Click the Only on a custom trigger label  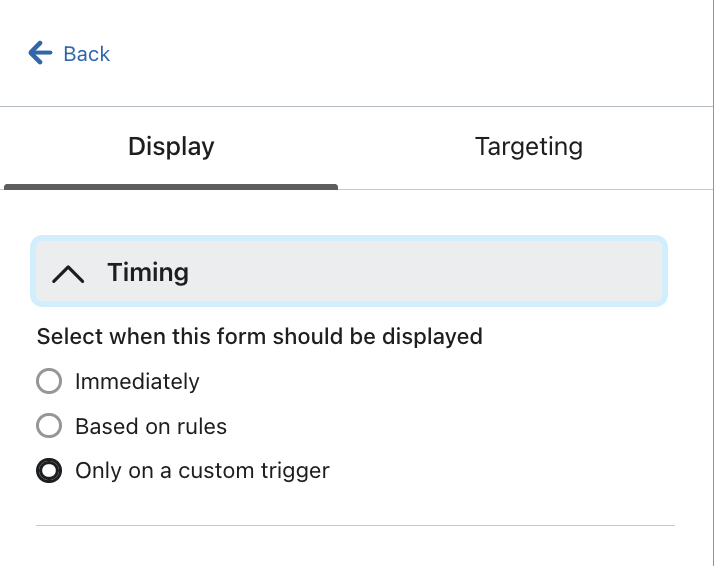[202, 470]
